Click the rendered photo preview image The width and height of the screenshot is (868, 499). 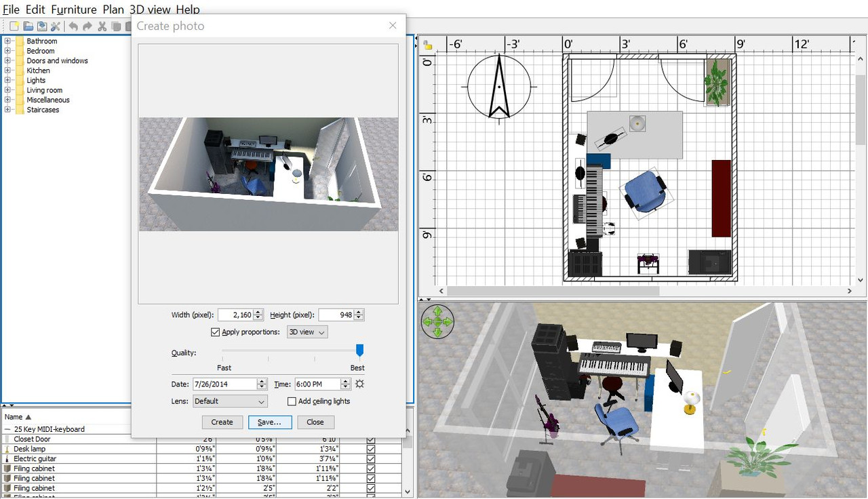point(269,174)
